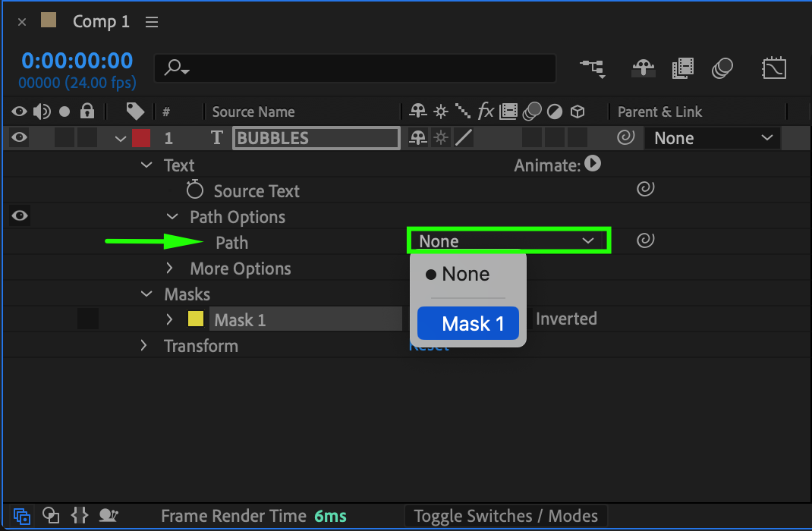Open the Comp 1 panel menu
Viewport: 812px width, 531px height.
pos(152,22)
